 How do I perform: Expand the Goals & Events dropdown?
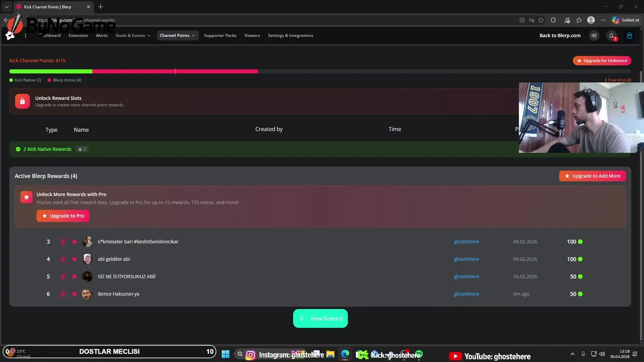point(133,36)
